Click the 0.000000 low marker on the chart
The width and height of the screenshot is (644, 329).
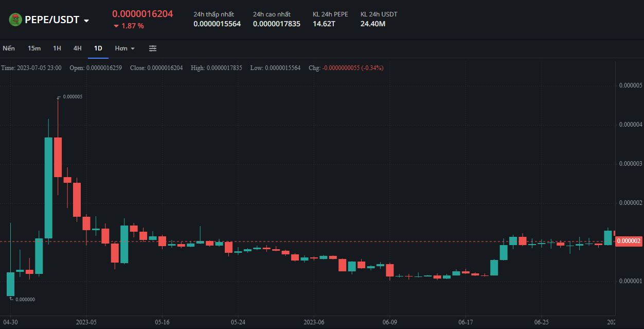tap(25, 299)
